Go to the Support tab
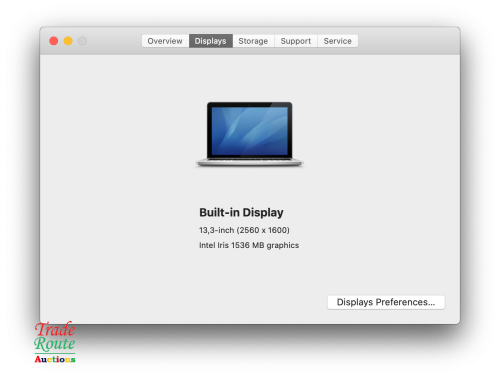500x377 pixels. 296,41
